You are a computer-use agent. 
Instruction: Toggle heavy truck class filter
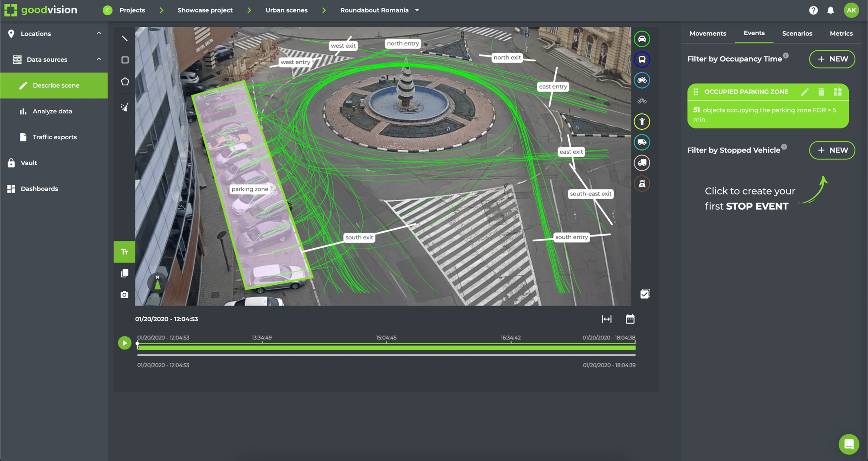click(x=642, y=184)
